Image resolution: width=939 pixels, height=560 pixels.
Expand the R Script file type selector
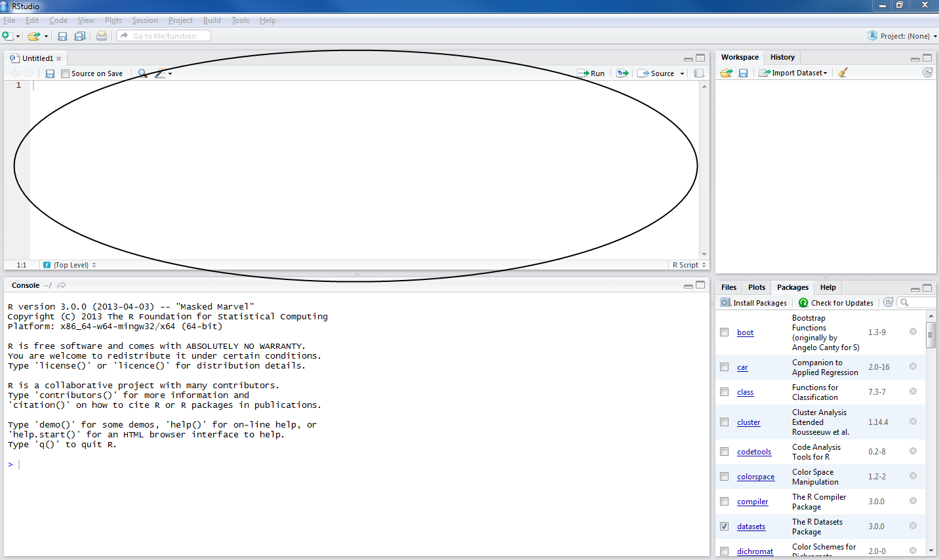pyautogui.click(x=689, y=265)
